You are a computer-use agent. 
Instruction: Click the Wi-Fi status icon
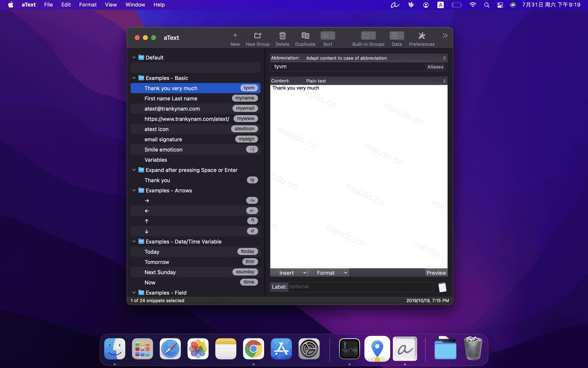473,5
